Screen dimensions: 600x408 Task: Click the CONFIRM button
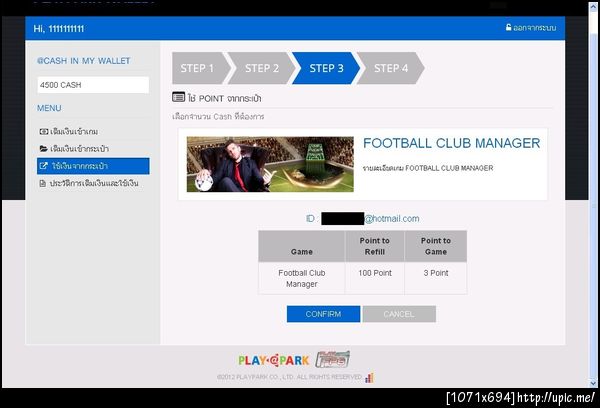click(x=323, y=314)
